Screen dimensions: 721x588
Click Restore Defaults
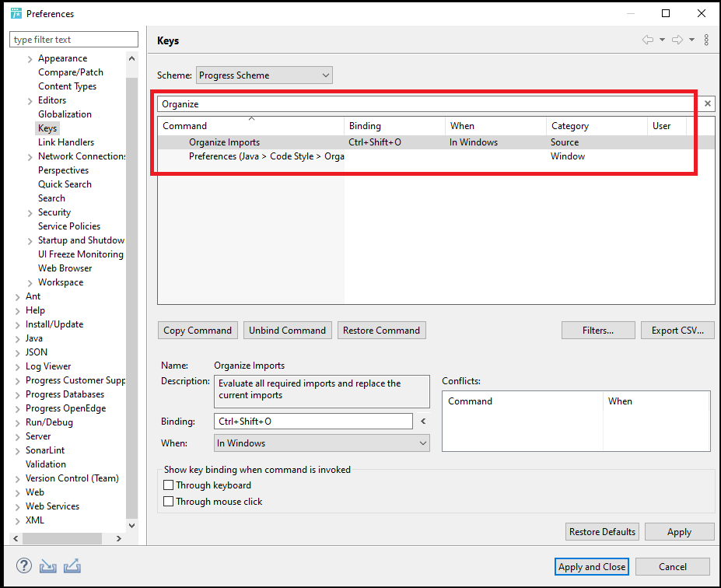point(602,531)
